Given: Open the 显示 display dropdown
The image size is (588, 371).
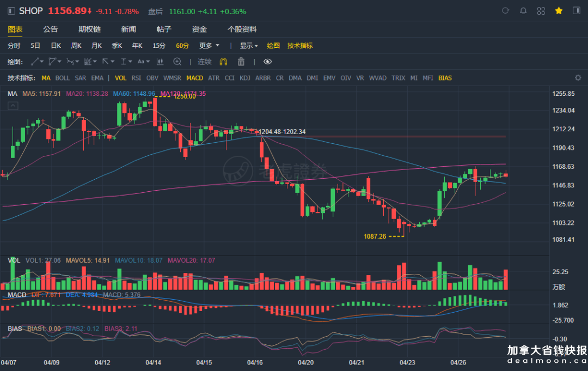Looking at the screenshot, I should [x=249, y=46].
